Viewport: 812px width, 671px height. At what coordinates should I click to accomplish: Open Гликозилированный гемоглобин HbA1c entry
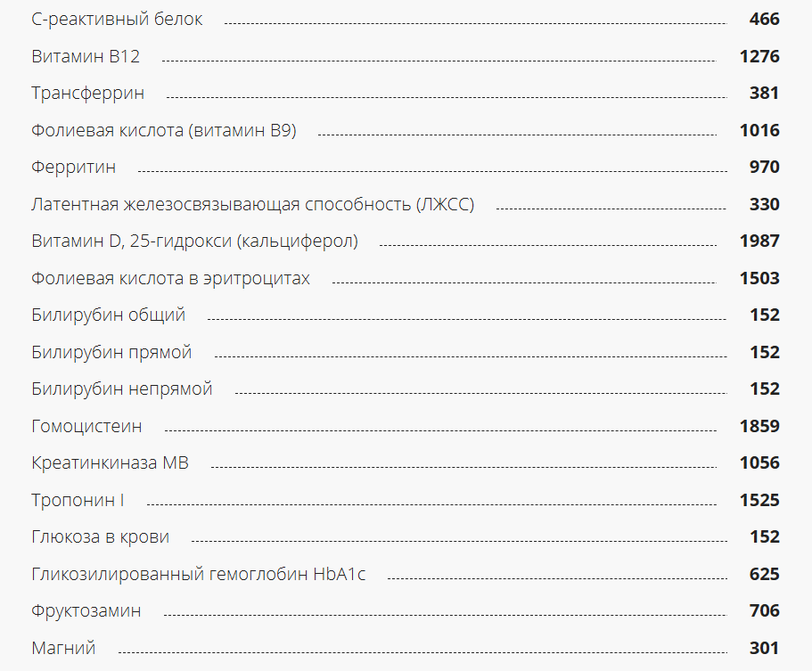[x=198, y=575]
